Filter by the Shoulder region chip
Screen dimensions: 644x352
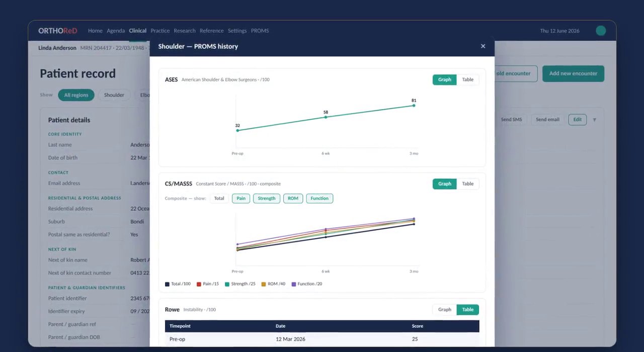(x=114, y=95)
